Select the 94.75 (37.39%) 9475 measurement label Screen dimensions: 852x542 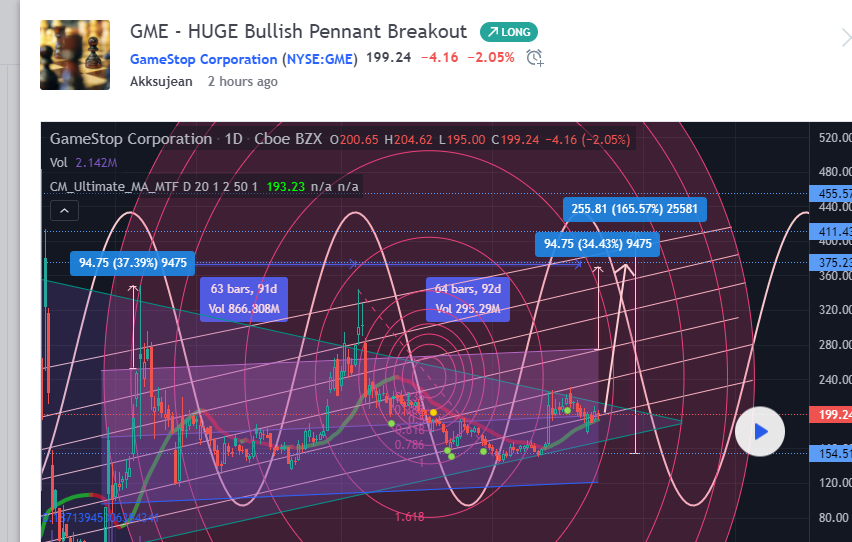coord(133,263)
